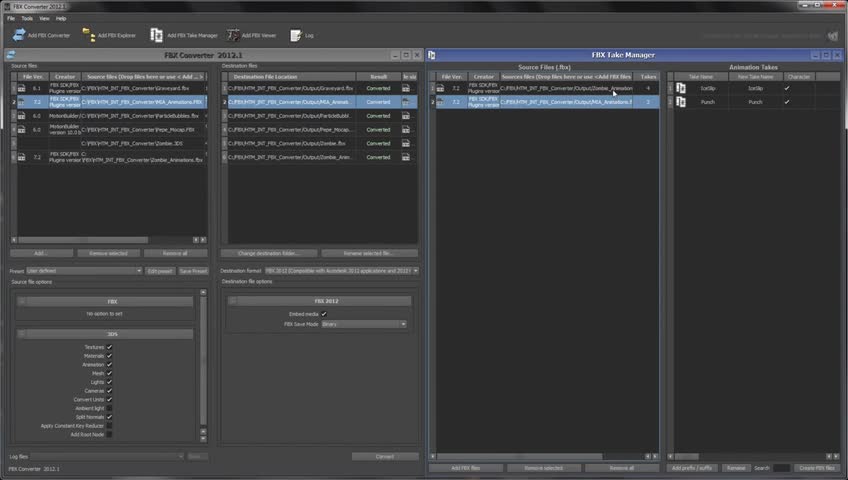848x480 pixels.
Task: Open the View menu
Action: point(44,18)
